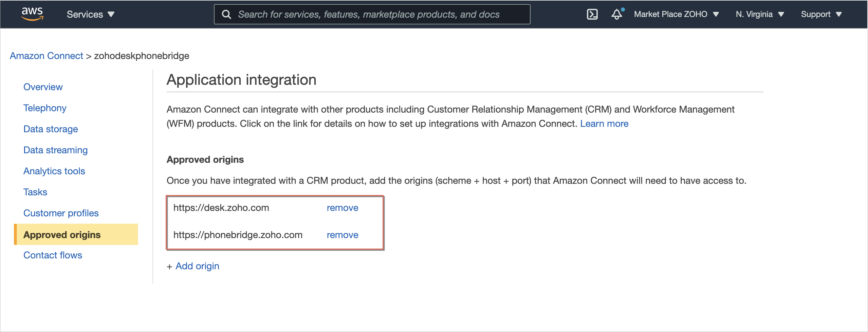Click the Amazon Connect breadcrumb link
This screenshot has width=868, height=332.
click(46, 56)
